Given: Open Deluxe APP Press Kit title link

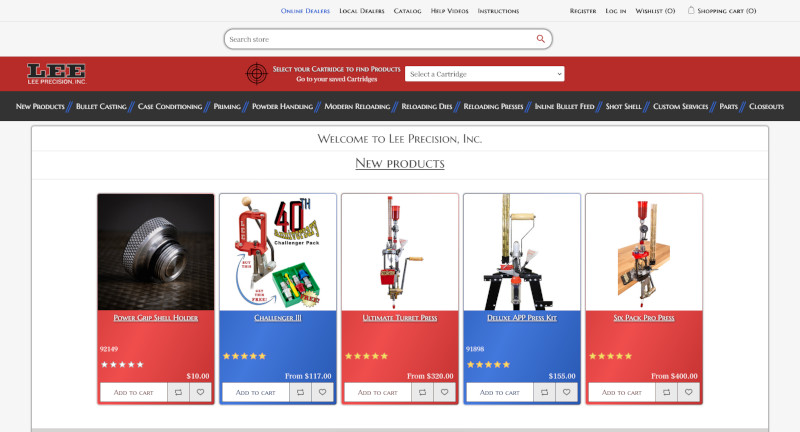Looking at the screenshot, I should pyautogui.click(x=522, y=318).
